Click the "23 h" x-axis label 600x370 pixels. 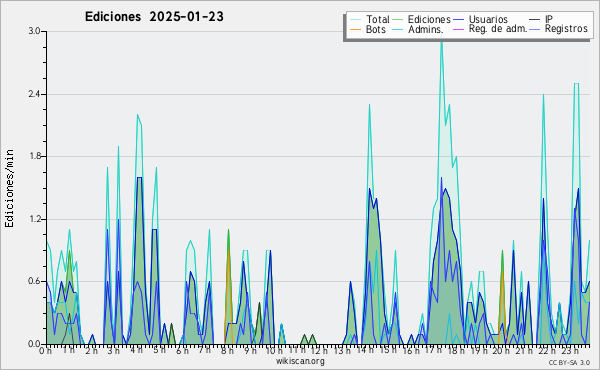coord(569,350)
